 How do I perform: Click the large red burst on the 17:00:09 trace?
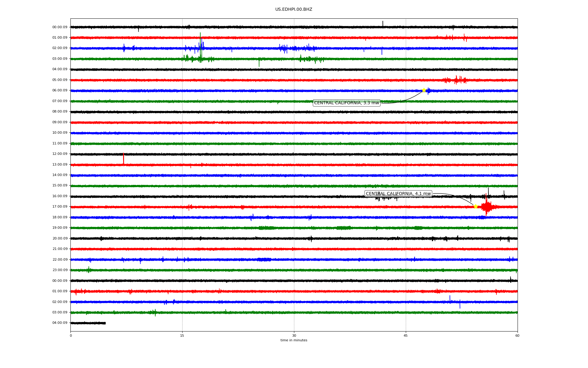(x=486, y=207)
